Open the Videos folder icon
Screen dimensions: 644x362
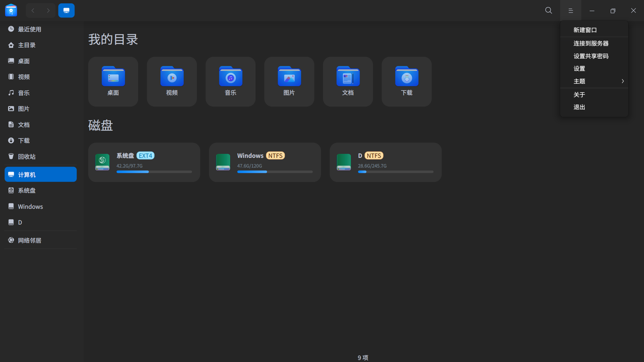click(172, 77)
